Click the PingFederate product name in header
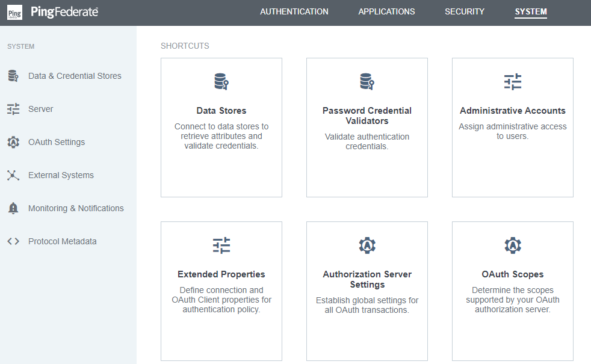591x364 pixels. [x=64, y=12]
